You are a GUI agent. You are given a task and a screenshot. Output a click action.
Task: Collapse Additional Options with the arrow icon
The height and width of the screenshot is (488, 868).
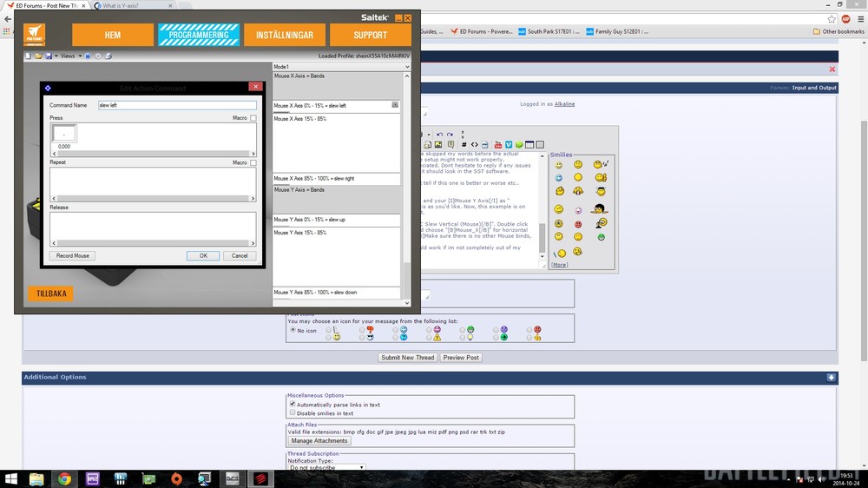831,377
